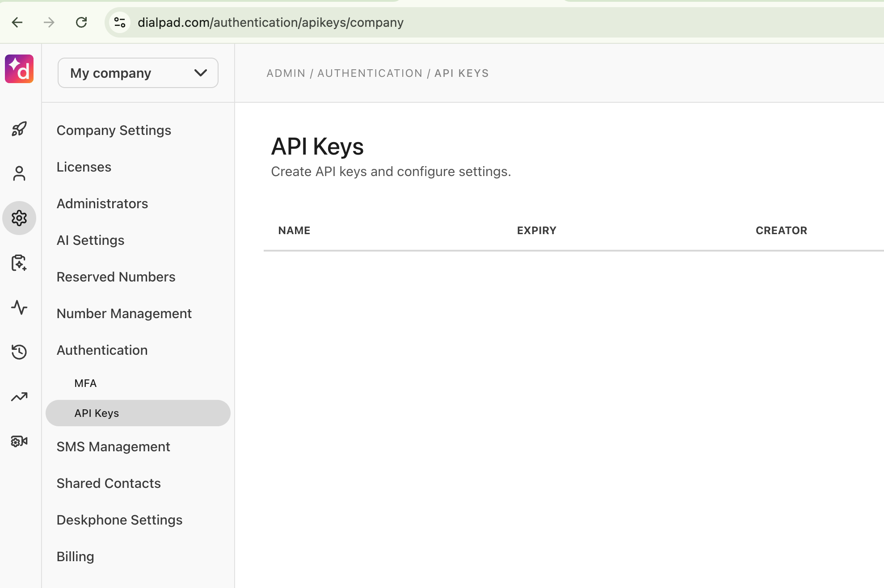Viewport: 884px width, 588px height.
Task: Sort by the EXPIRY column header
Action: tap(536, 231)
